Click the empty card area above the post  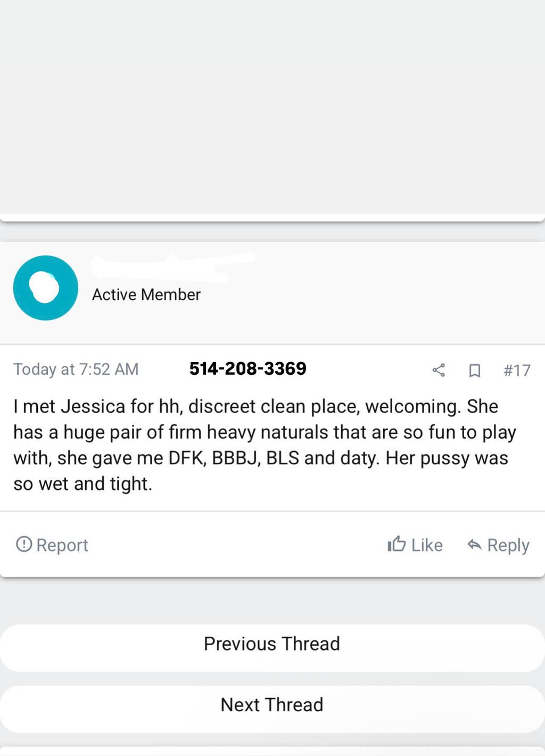[272, 106]
